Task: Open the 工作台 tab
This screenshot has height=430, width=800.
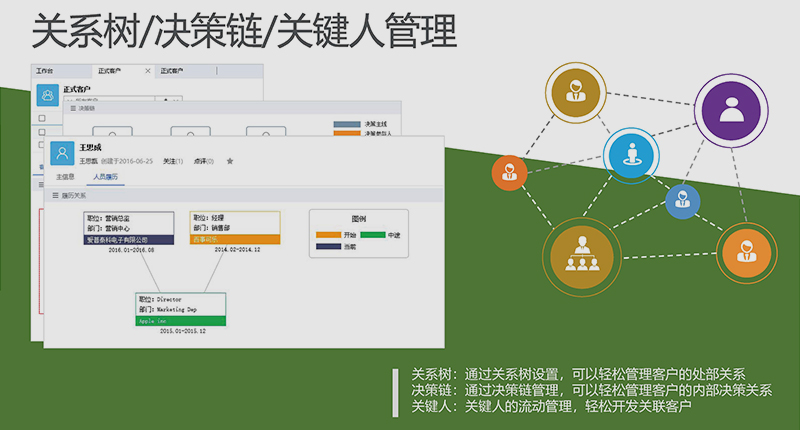Action: 45,72
